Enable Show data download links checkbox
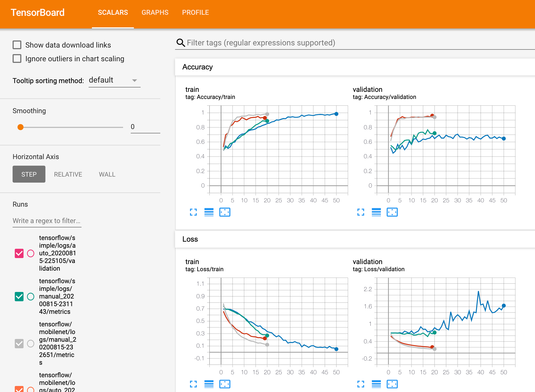 [17, 45]
